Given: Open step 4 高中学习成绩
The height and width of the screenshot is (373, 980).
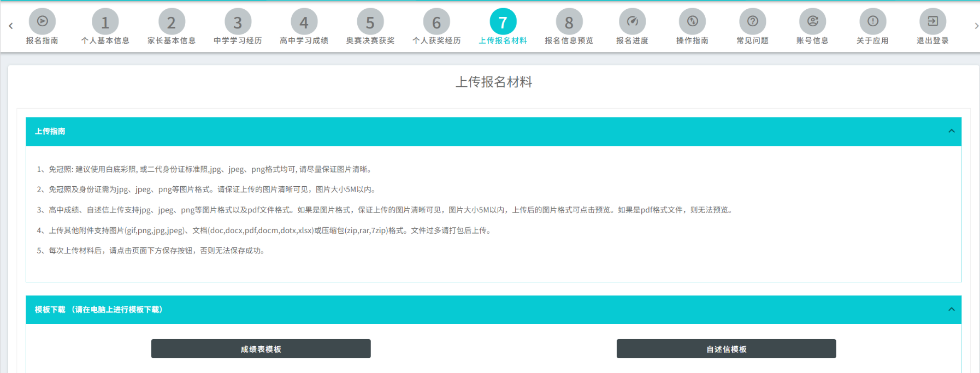Looking at the screenshot, I should tap(304, 22).
